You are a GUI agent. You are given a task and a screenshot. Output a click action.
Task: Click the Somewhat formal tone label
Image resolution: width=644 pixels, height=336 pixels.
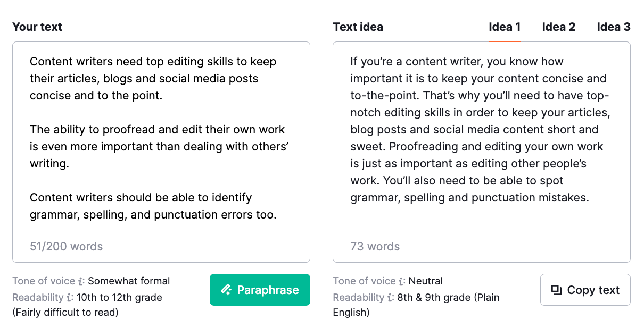pyautogui.click(x=129, y=281)
